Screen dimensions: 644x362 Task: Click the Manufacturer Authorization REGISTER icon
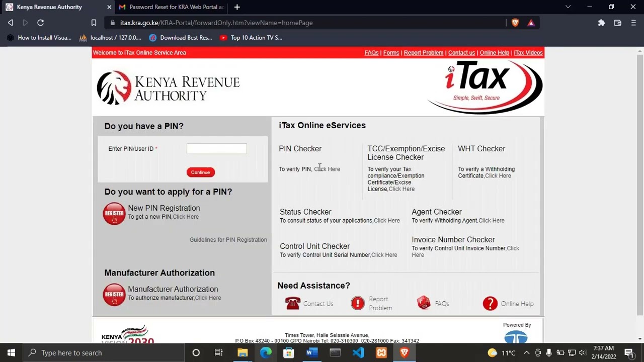[114, 295]
